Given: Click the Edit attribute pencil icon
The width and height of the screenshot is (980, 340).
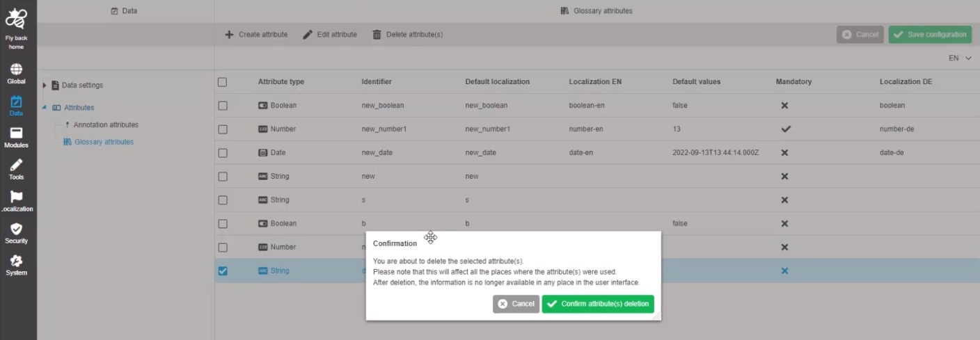Looking at the screenshot, I should [x=308, y=35].
